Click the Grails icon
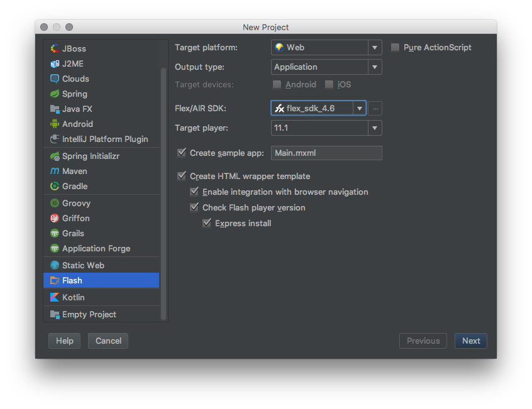Image resolution: width=532 pixels, height=409 pixels. [55, 233]
